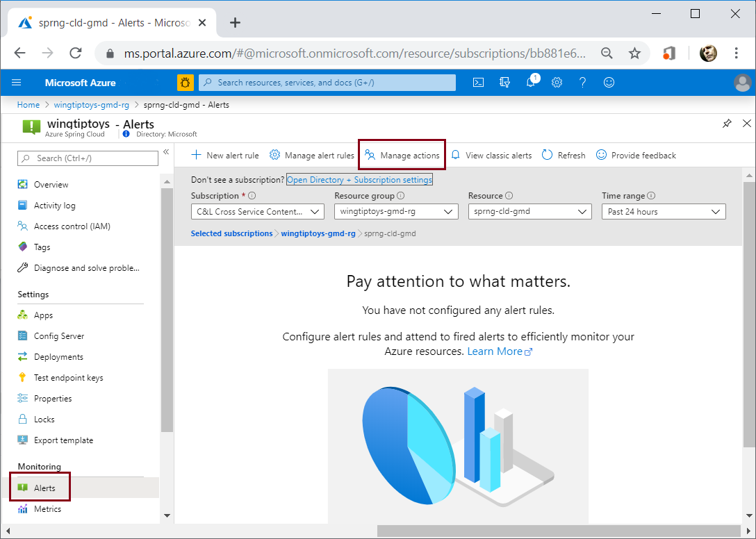Click the wingtiptoys-gmd-rg breadcrumb at top
The width and height of the screenshot is (756, 539).
tap(92, 105)
